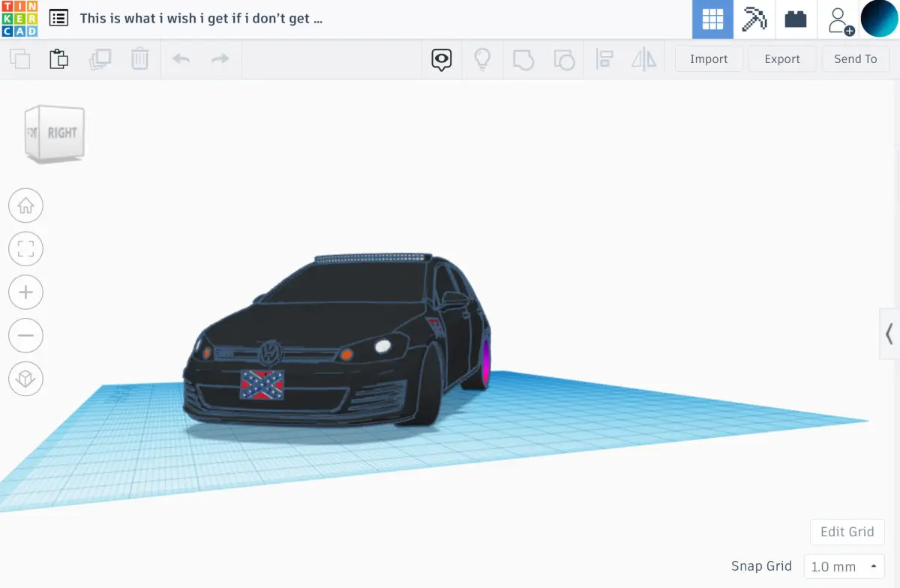Click the Zoom in plus button
This screenshot has height=588, width=900.
(x=25, y=292)
